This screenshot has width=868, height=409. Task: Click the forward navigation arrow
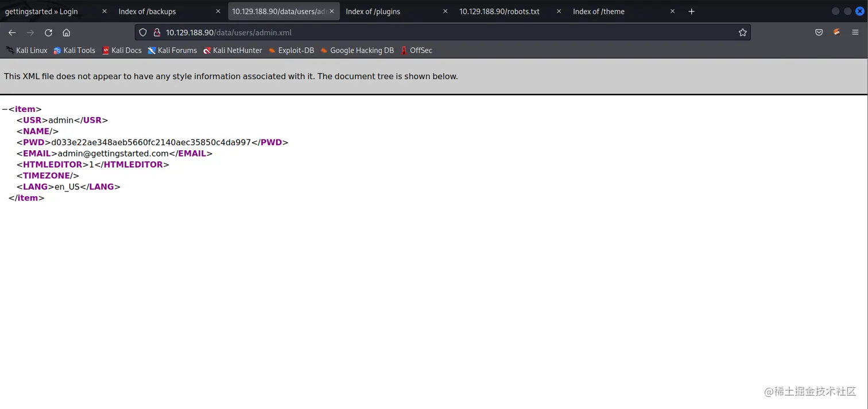30,33
